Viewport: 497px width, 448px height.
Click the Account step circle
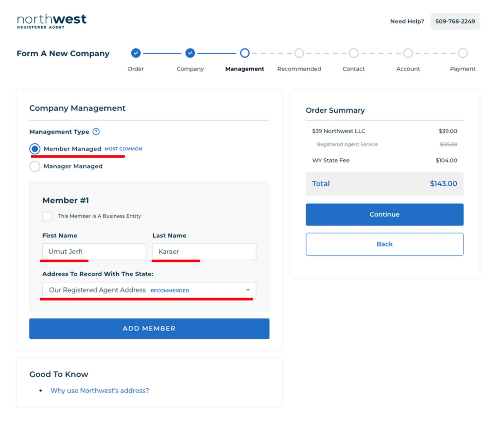(408, 53)
